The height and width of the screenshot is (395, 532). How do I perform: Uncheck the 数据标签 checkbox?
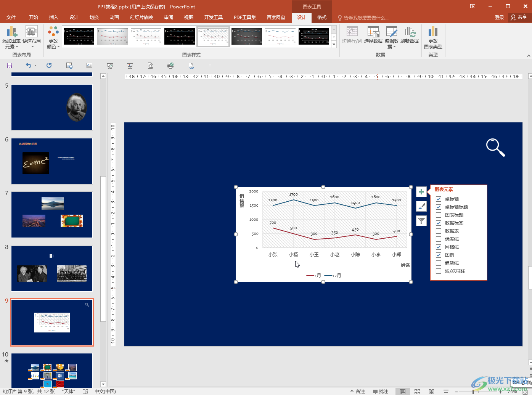pyautogui.click(x=439, y=223)
